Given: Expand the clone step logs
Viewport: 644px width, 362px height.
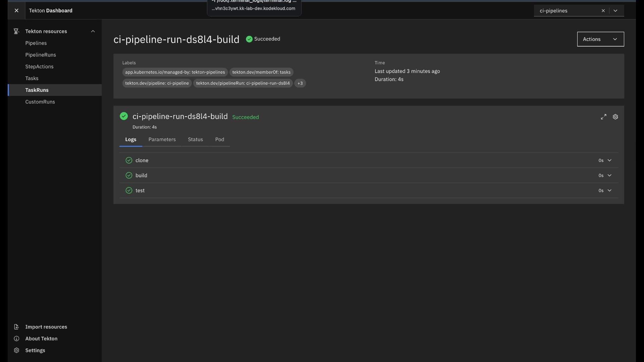Looking at the screenshot, I should (609, 160).
